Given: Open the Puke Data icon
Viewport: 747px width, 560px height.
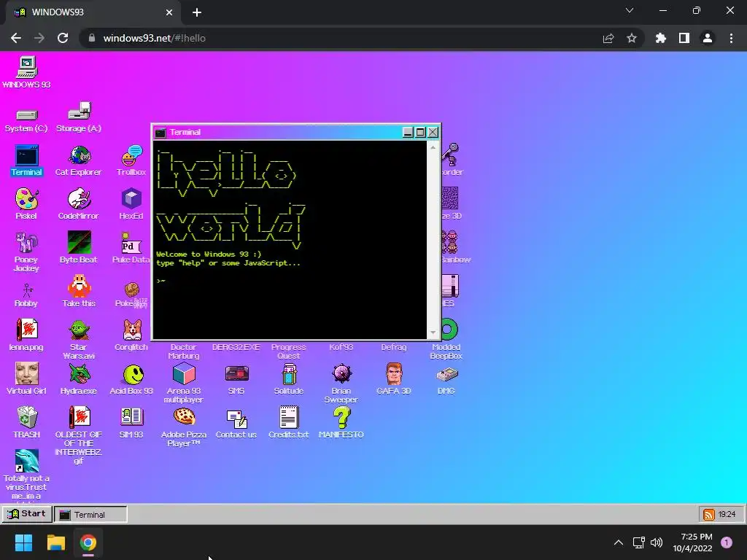Looking at the screenshot, I should click(x=131, y=244).
